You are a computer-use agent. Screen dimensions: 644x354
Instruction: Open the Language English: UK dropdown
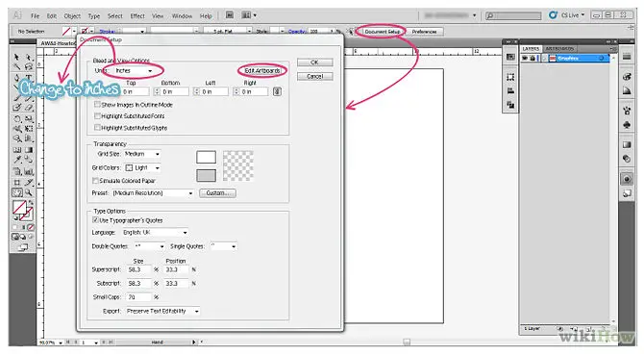coord(156,232)
